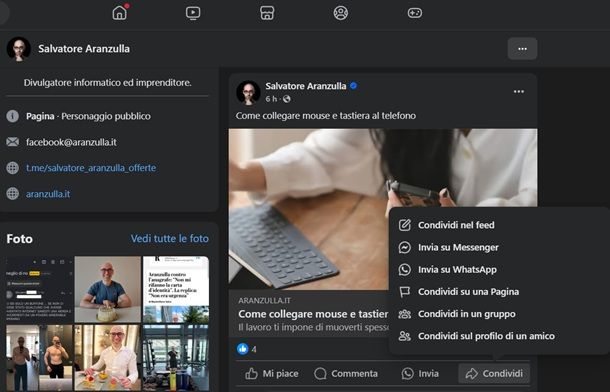Click the blue like reaction icon
Viewport: 610px width, 392px height.
coord(242,349)
